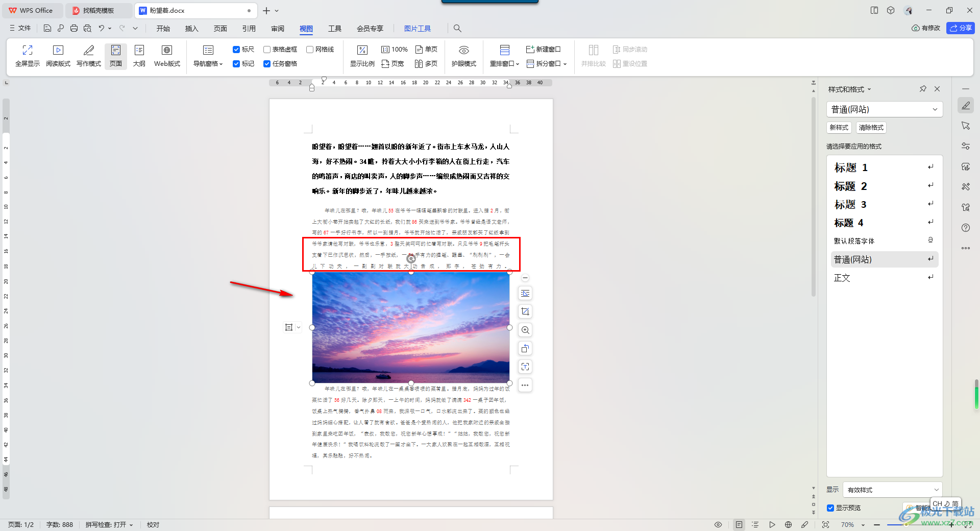The image size is (980, 531).
Task: Open the References ribbon tab
Action: pos(249,29)
